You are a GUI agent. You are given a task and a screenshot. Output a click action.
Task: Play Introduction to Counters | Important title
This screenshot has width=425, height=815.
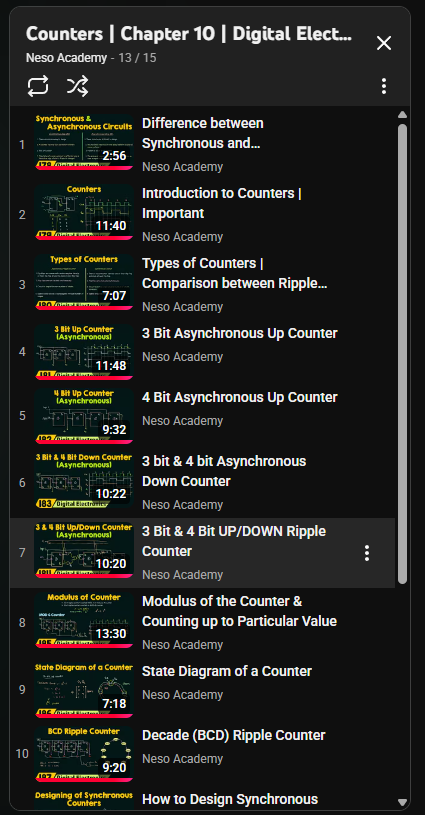tap(222, 203)
